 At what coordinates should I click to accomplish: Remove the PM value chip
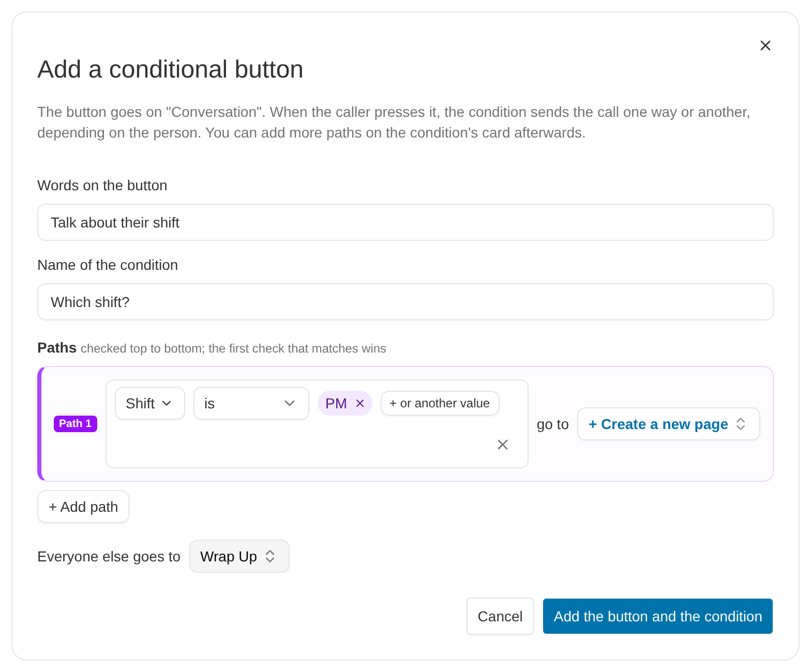(x=360, y=403)
